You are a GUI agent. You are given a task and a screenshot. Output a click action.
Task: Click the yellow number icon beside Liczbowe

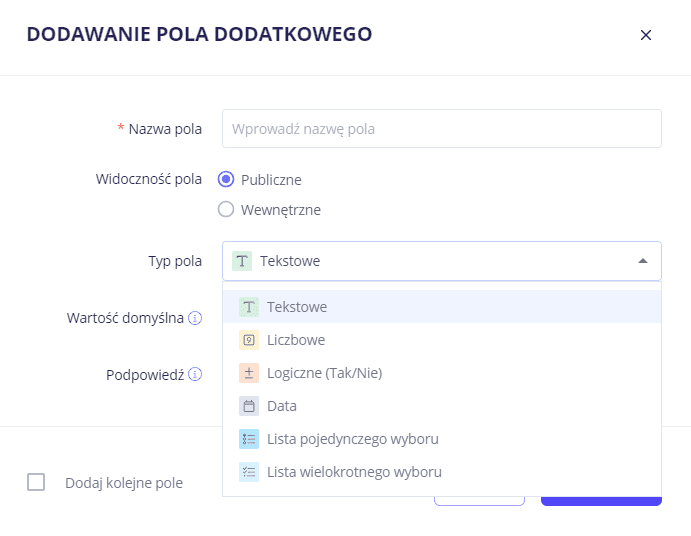point(249,340)
